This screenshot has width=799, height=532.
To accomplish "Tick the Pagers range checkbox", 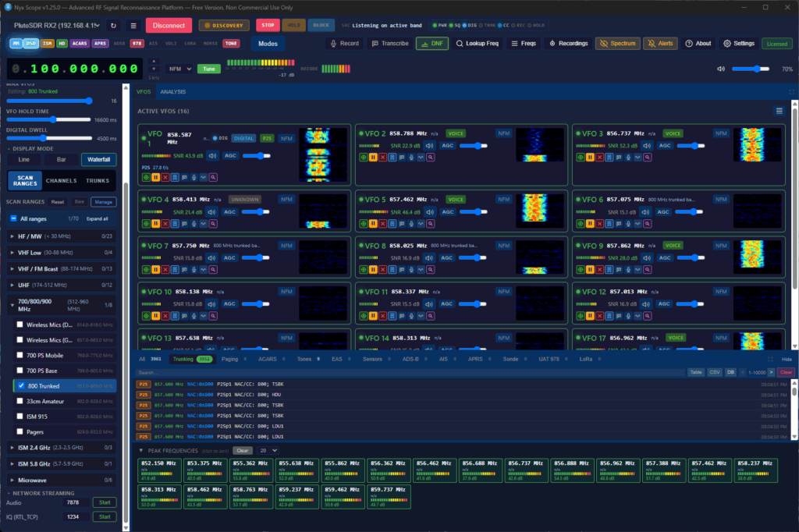I will [20, 431].
